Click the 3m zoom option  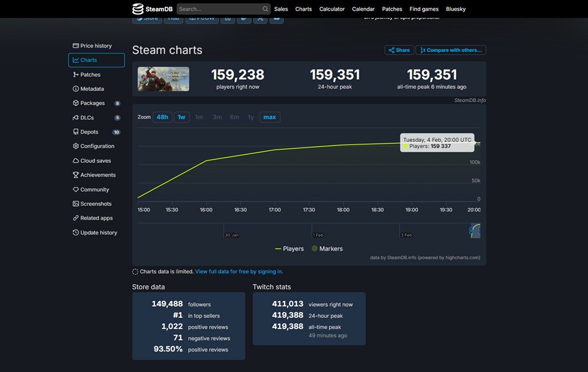pos(217,117)
